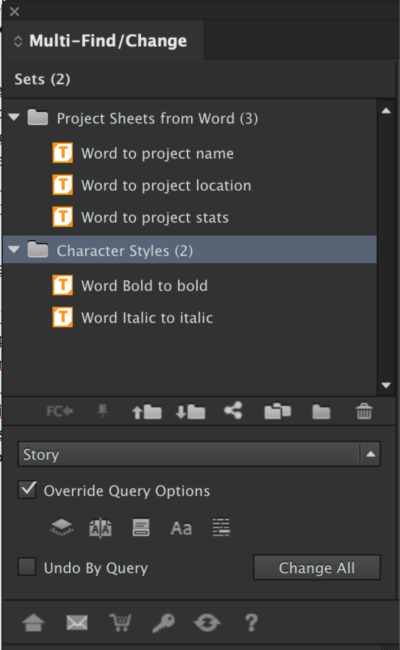Click scrollbar down arrow in sets list
The width and height of the screenshot is (400, 650).
point(386,385)
